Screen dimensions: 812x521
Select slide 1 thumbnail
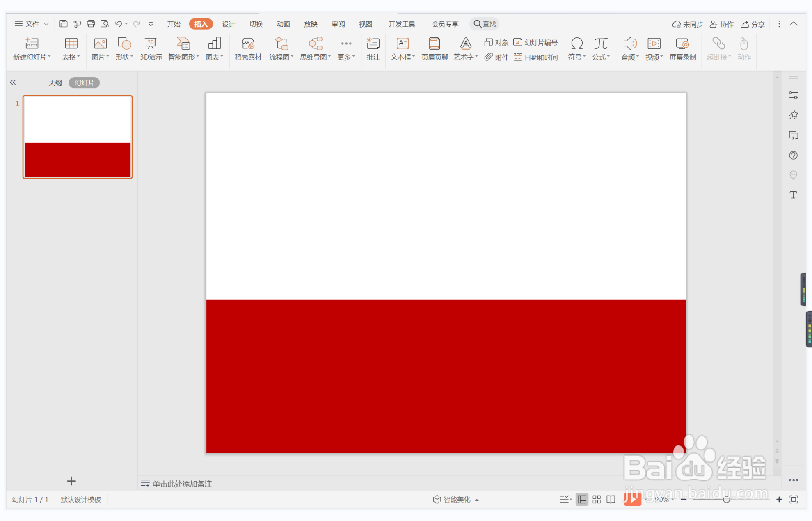tap(78, 137)
